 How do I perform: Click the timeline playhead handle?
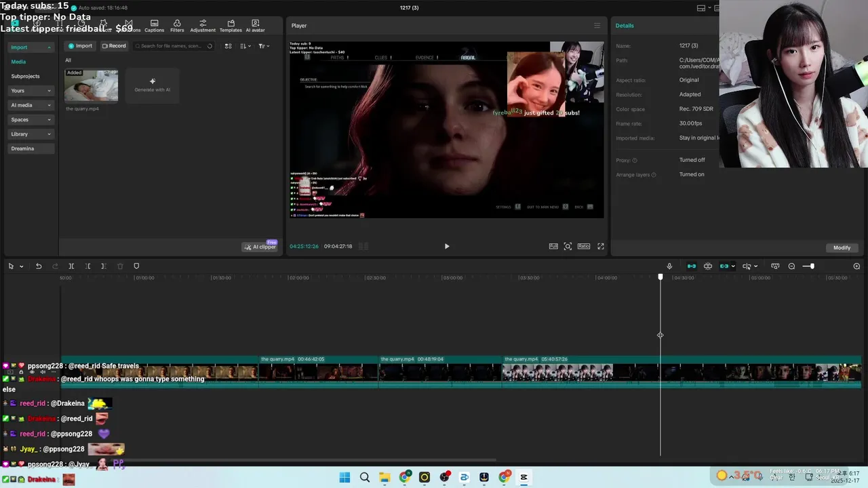point(660,277)
